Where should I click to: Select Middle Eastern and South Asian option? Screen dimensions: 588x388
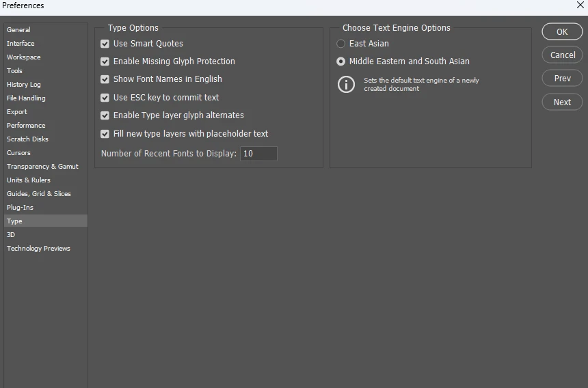click(x=340, y=61)
